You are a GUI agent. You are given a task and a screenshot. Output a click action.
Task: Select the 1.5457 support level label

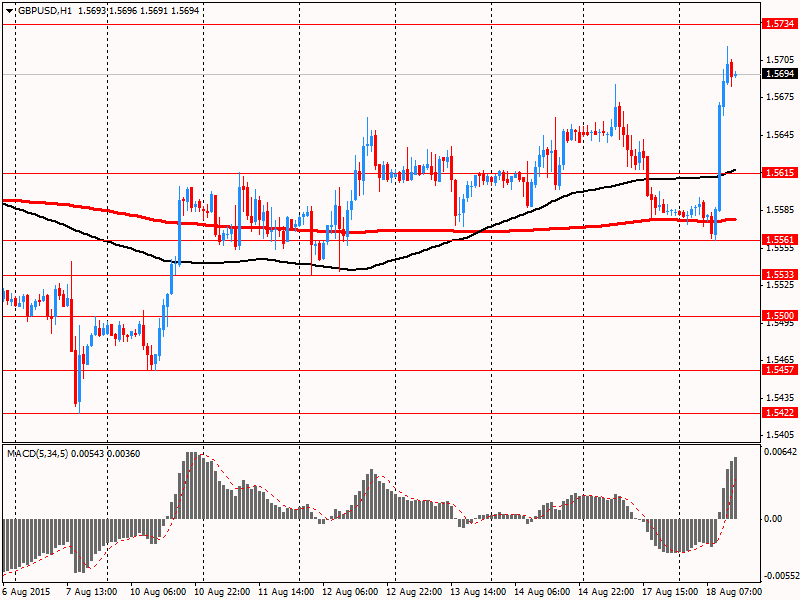(778, 370)
